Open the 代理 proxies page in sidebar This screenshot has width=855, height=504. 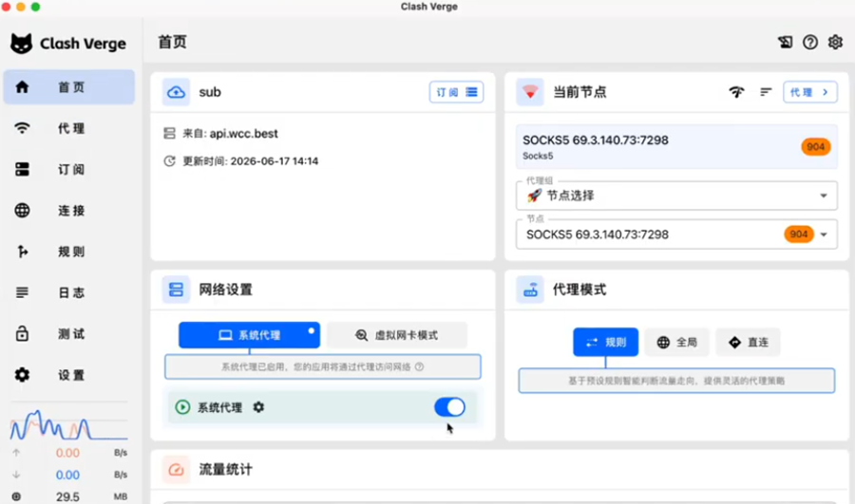68,128
